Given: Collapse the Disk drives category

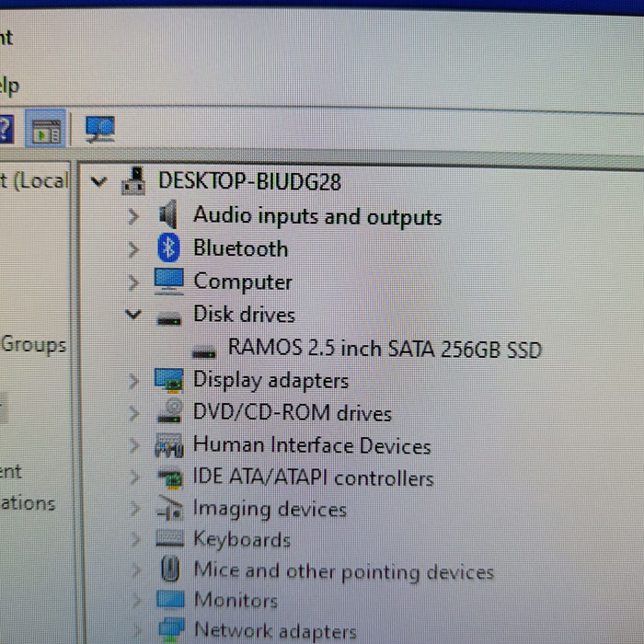Looking at the screenshot, I should [134, 315].
